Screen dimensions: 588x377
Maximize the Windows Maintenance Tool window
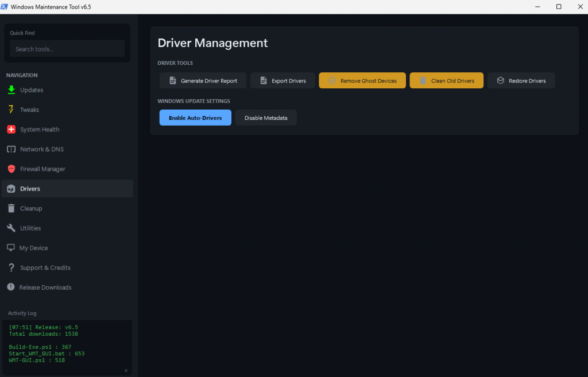point(559,7)
